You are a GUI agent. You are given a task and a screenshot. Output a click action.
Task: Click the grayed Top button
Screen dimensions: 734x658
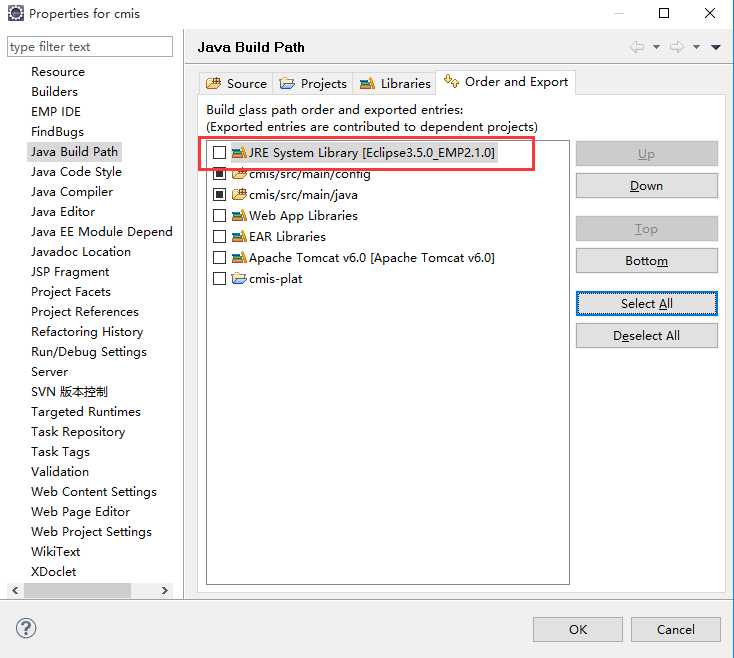[x=646, y=228]
